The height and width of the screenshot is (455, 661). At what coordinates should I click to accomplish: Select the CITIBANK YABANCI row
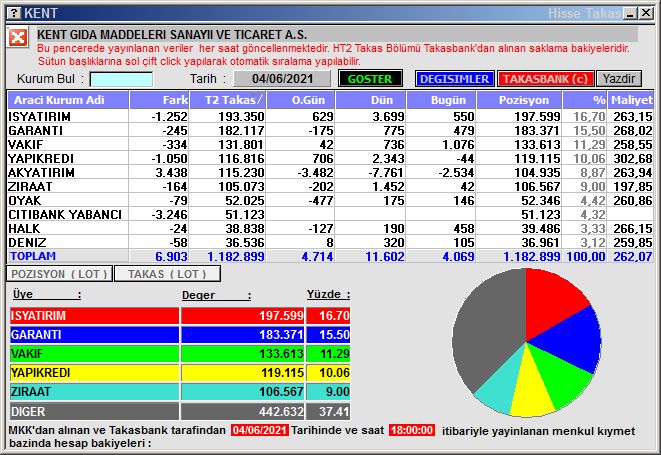click(x=330, y=214)
